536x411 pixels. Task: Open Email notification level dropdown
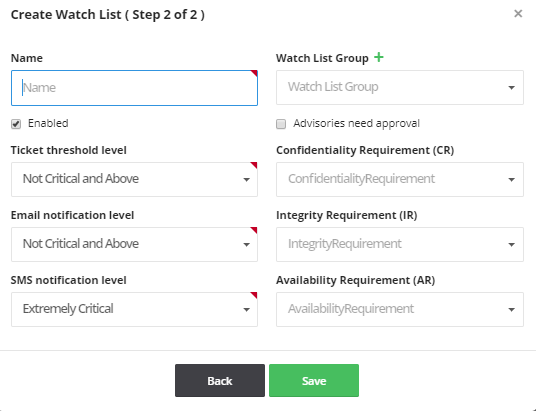(x=134, y=244)
